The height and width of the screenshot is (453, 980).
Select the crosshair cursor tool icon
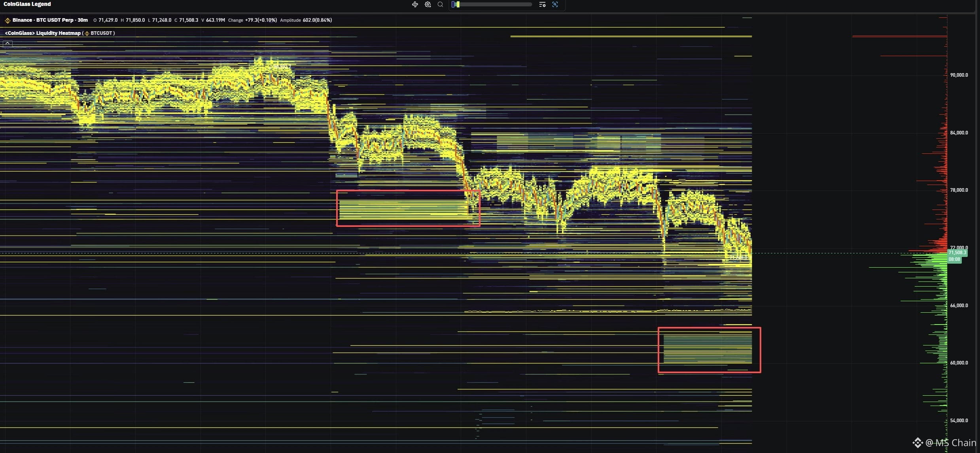415,4
